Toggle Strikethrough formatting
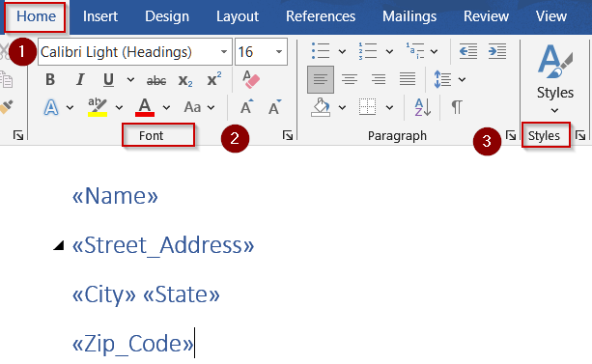Image resolution: width=592 pixels, height=364 pixels. 156,80
